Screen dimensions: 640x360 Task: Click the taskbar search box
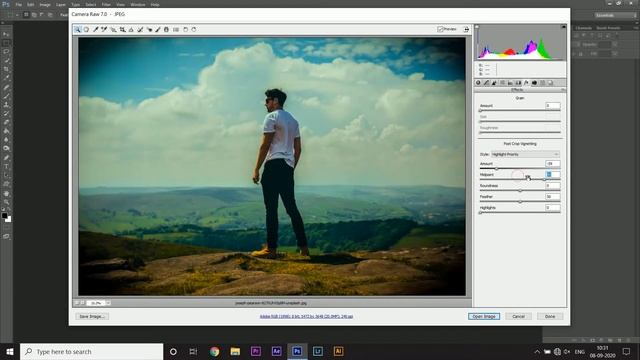tap(91, 351)
